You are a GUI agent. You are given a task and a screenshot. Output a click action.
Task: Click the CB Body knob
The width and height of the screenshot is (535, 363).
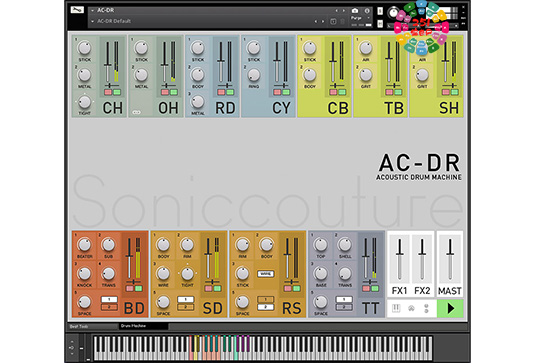309,75
